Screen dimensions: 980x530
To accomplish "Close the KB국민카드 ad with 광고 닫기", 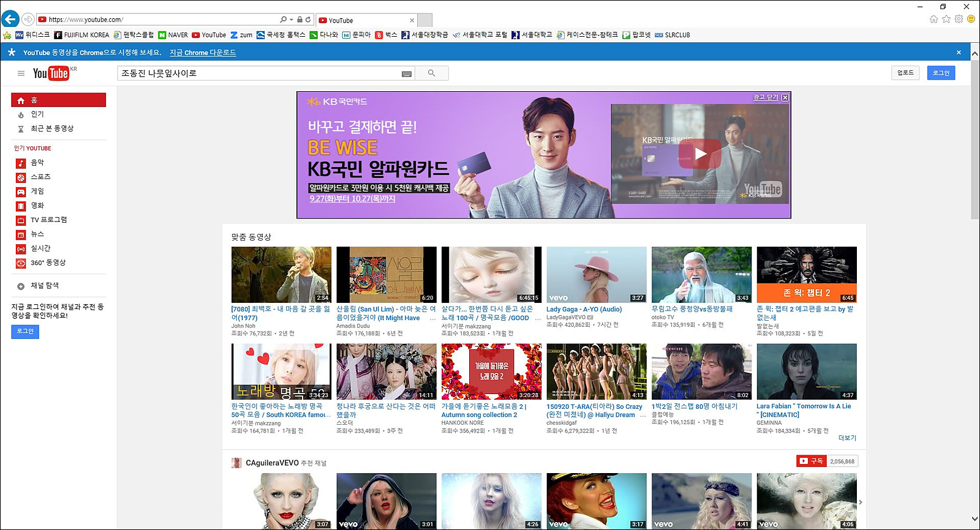I will click(771, 97).
